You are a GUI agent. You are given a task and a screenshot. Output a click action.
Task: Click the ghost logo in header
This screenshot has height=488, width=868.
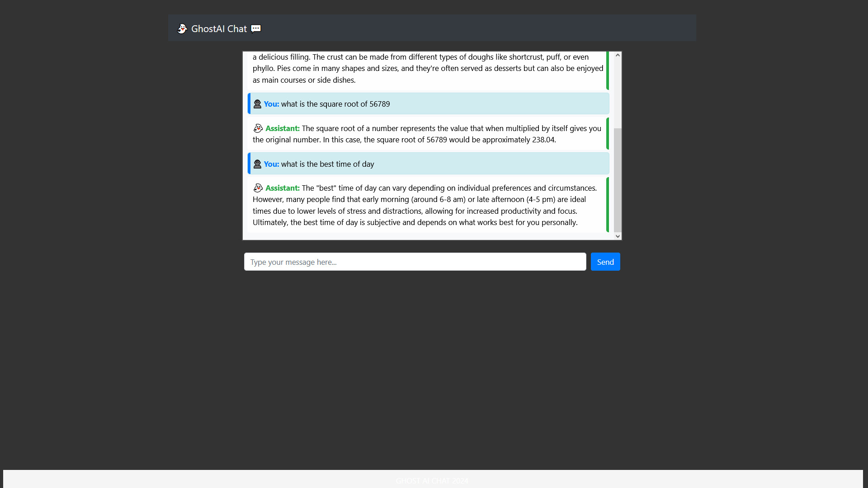(182, 28)
